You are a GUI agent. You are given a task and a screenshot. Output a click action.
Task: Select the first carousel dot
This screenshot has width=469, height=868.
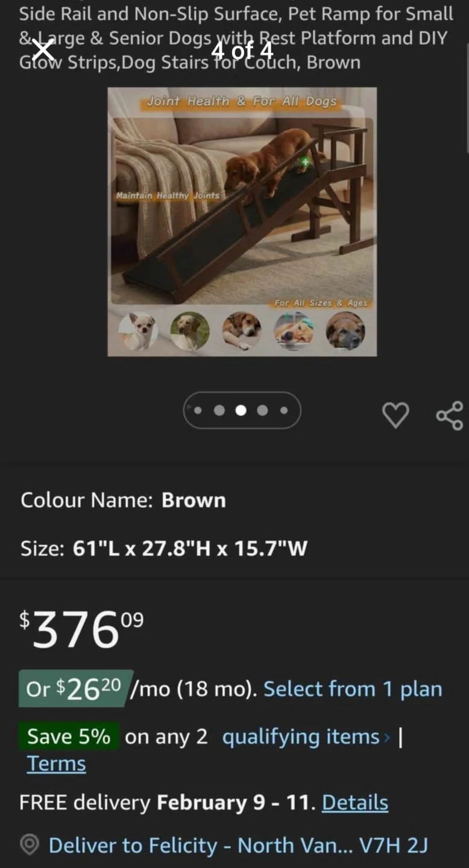tap(198, 410)
